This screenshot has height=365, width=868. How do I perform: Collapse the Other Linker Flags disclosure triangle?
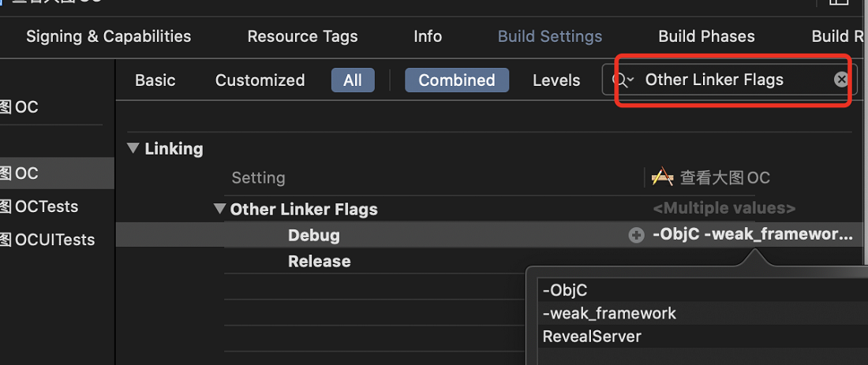[220, 209]
